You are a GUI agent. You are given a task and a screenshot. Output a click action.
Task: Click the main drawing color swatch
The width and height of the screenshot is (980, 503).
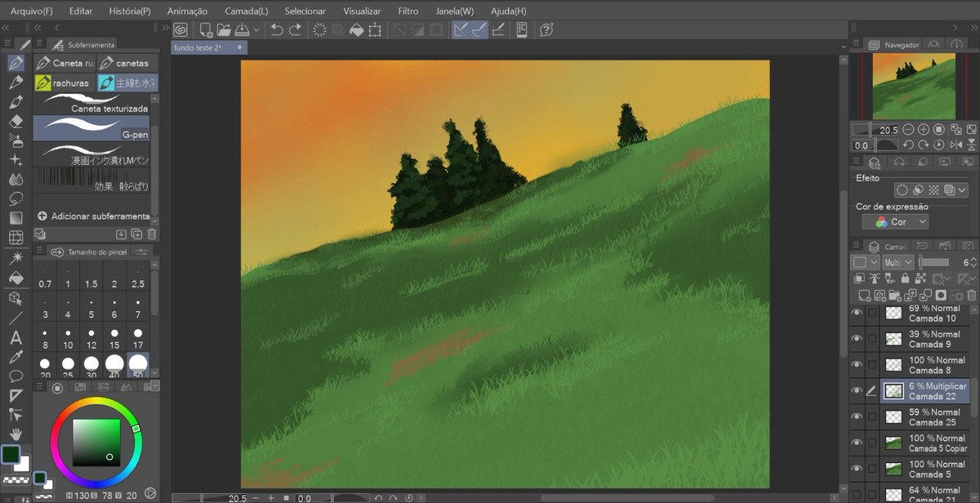(11, 455)
